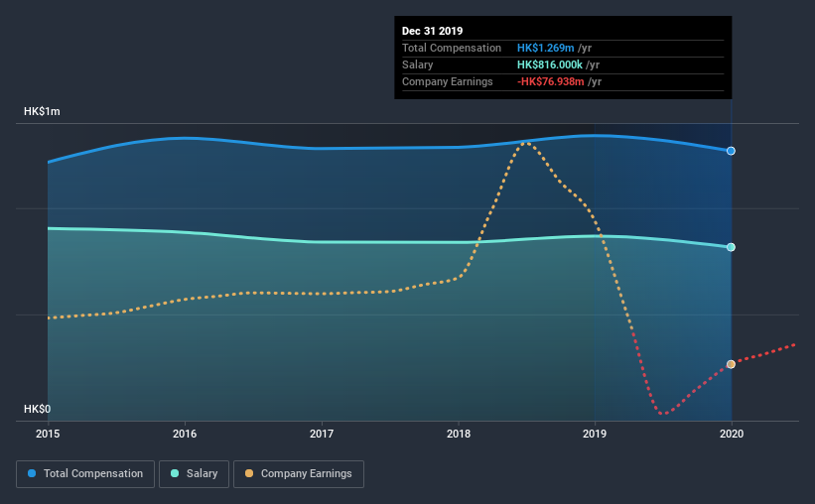Image resolution: width=815 pixels, height=504 pixels.
Task: Toggle the Company Earnings legend button
Action: click(x=299, y=474)
